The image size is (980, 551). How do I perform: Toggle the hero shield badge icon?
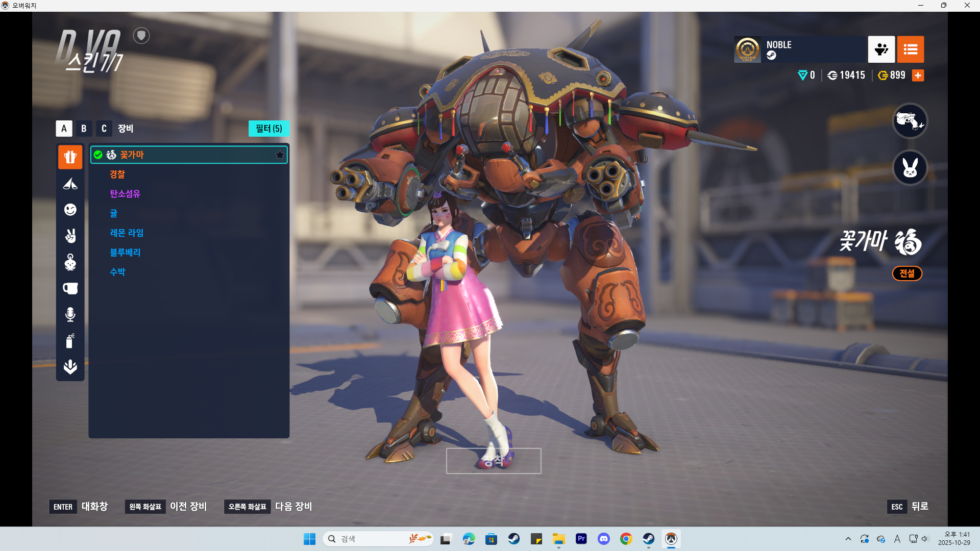[141, 36]
